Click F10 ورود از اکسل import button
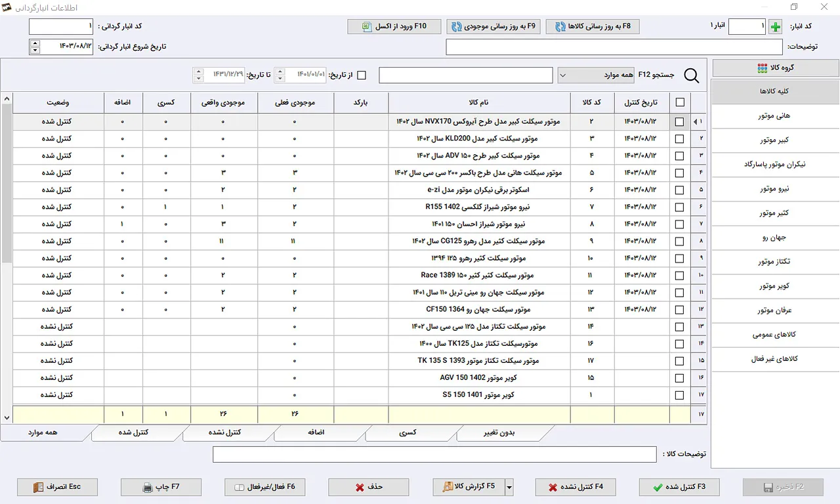 tap(394, 26)
